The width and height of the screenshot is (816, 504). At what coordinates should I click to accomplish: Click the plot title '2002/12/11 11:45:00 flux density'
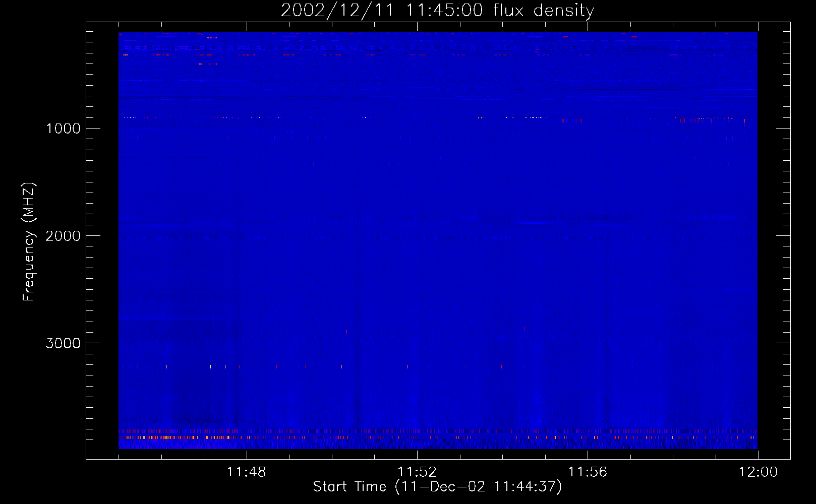point(437,11)
